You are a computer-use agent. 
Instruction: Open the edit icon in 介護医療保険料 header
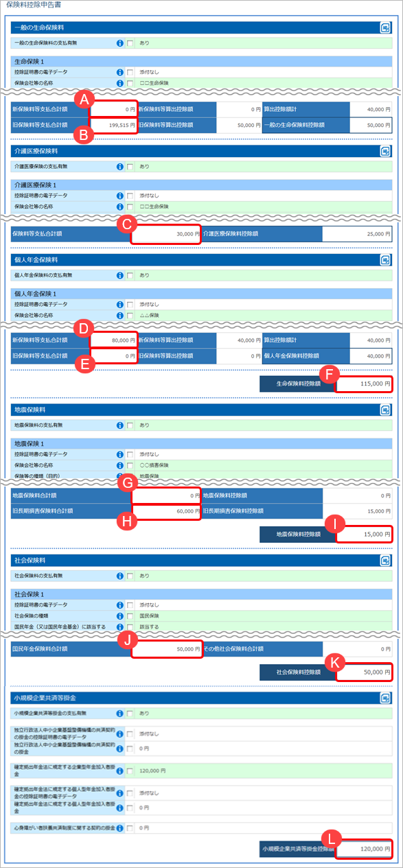385,150
